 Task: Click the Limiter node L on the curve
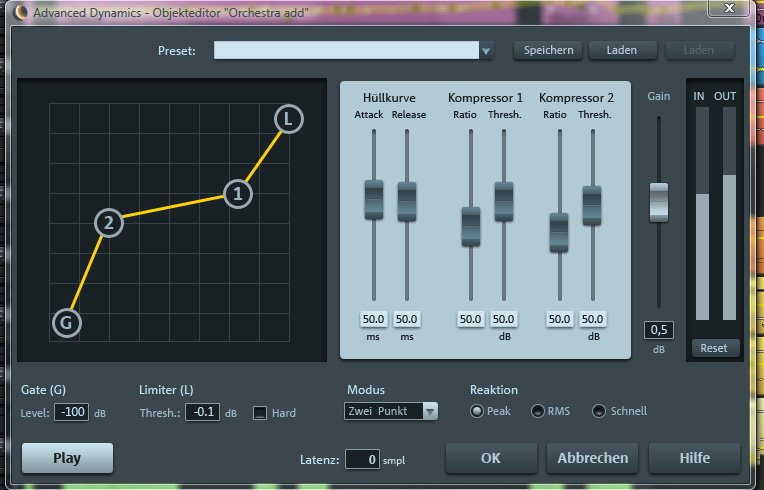(x=288, y=120)
